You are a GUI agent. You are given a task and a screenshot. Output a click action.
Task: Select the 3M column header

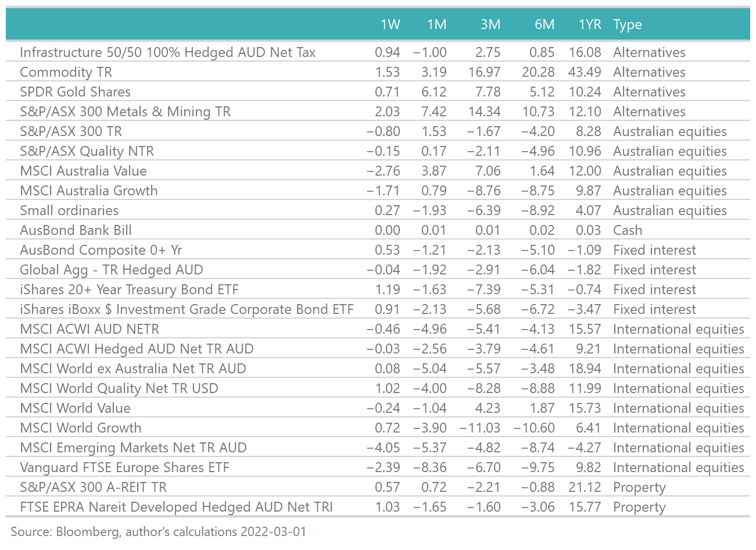pos(490,24)
